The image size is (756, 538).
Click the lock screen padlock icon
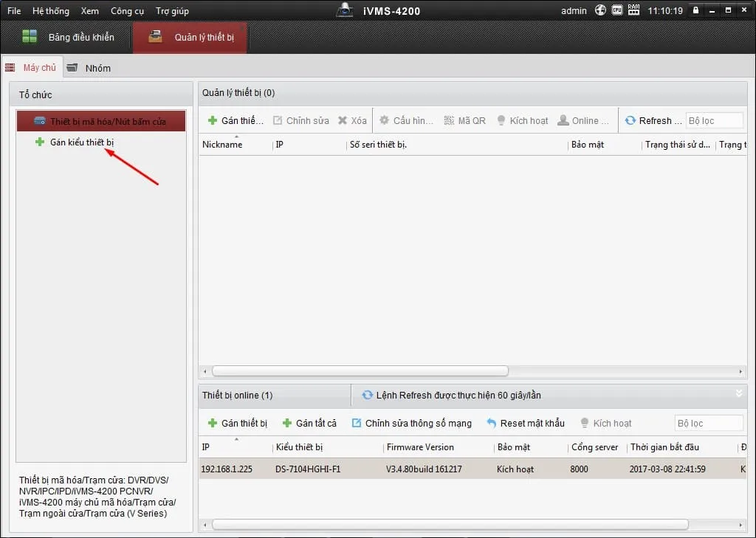[x=695, y=11]
